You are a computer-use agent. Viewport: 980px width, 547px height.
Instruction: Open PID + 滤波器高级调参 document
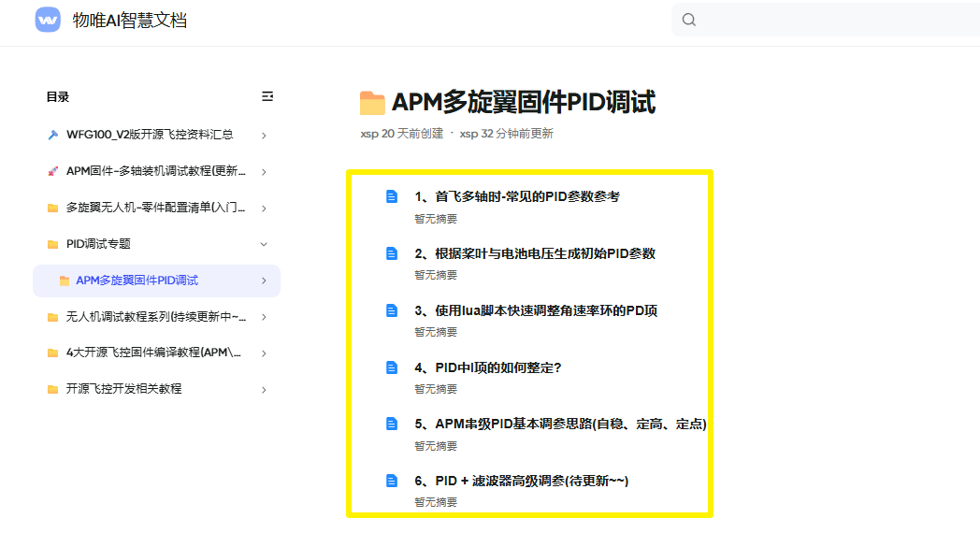click(521, 481)
